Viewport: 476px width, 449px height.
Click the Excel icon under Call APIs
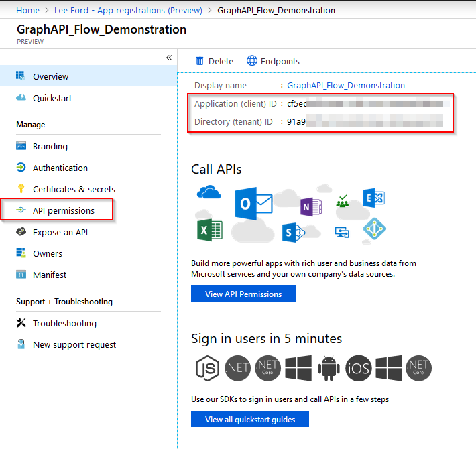click(x=209, y=230)
